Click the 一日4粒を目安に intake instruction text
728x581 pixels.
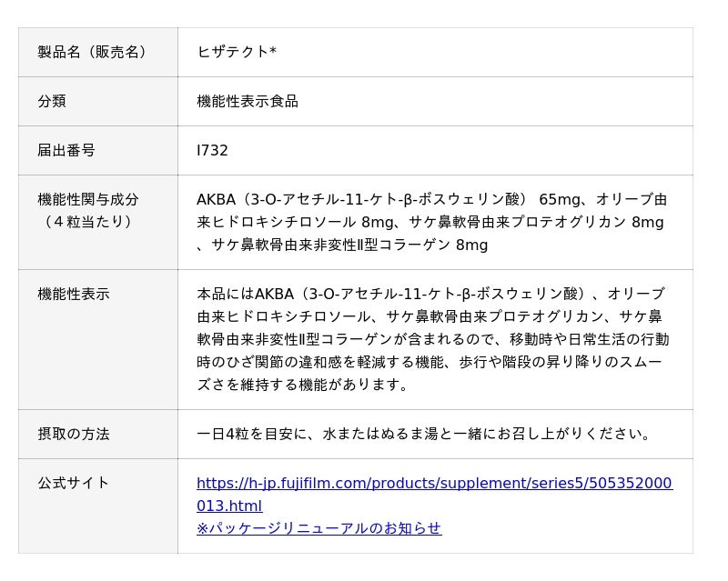coord(425,434)
